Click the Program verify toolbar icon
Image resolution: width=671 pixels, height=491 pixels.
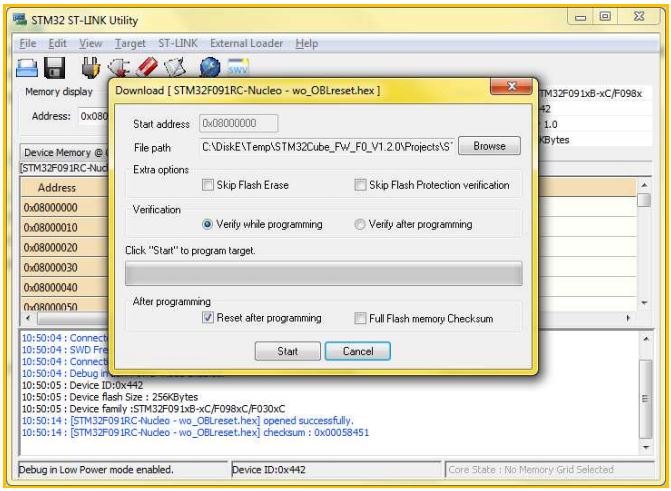(175, 68)
